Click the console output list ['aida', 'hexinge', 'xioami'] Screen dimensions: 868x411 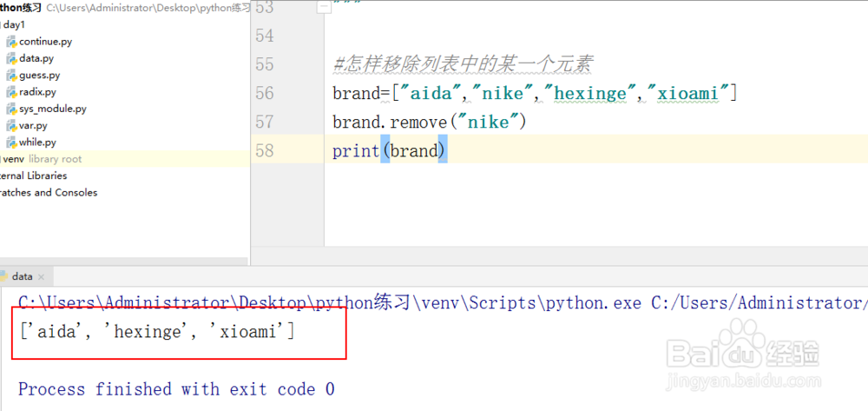click(x=156, y=330)
